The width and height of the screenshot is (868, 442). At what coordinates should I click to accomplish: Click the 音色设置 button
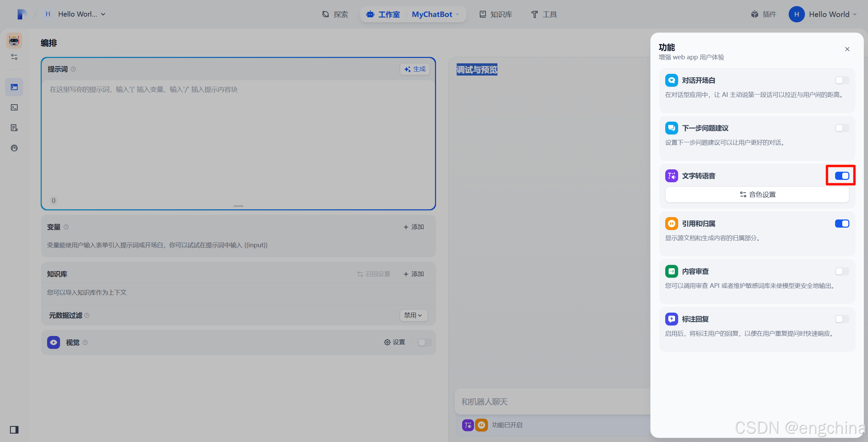click(x=757, y=194)
